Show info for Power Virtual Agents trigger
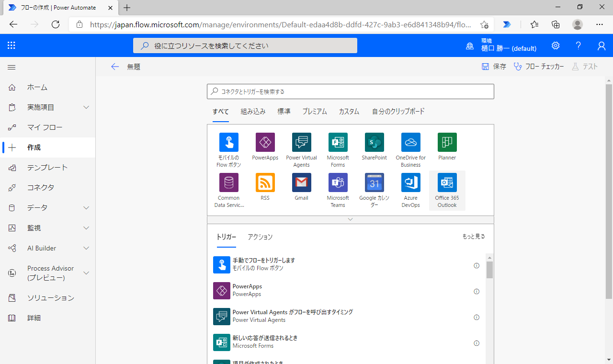 click(477, 317)
